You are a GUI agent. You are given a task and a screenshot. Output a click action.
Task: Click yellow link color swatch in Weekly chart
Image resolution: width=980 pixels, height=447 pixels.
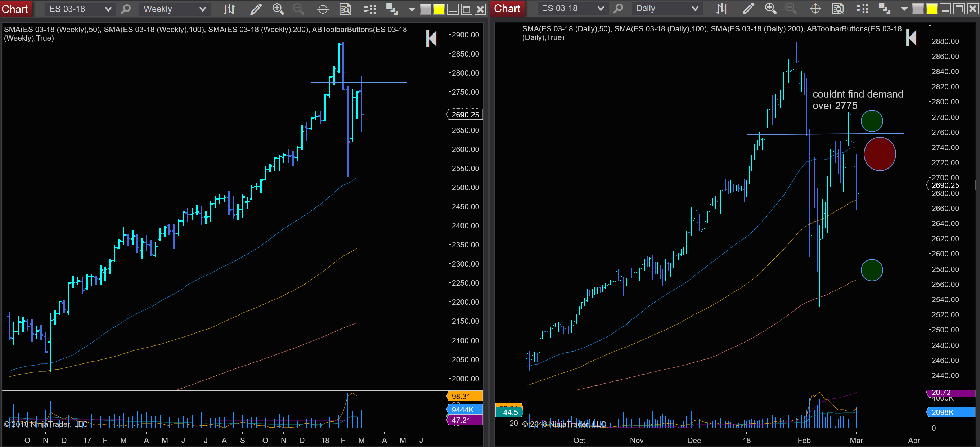pos(439,9)
